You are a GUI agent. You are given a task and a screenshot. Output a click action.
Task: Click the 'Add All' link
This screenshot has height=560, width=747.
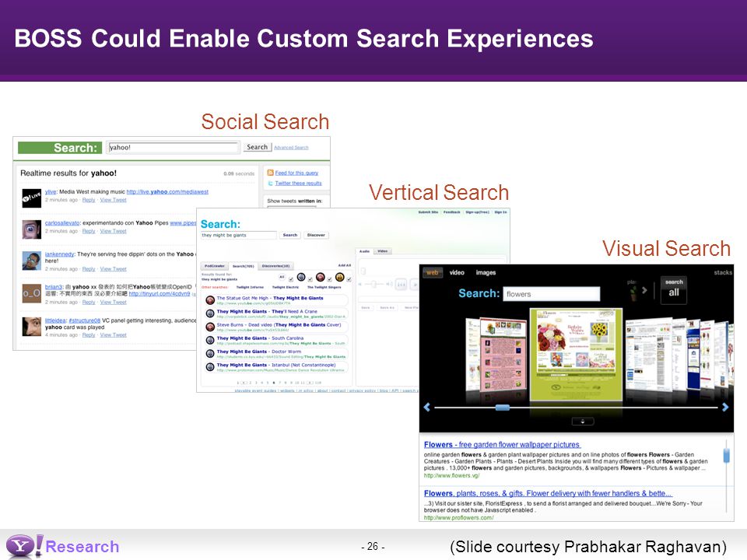click(x=345, y=265)
